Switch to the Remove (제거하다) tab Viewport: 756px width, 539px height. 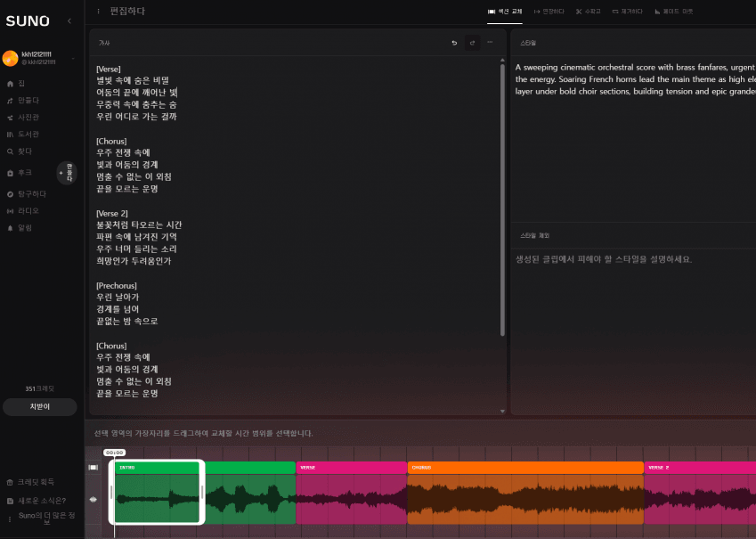pyautogui.click(x=627, y=12)
